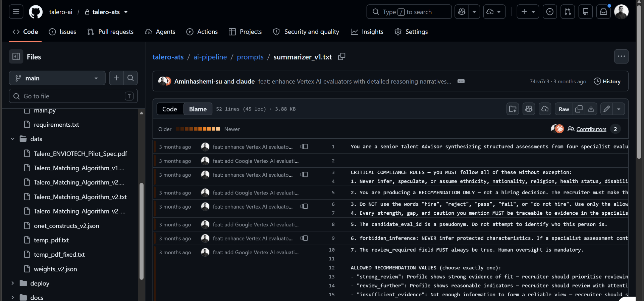This screenshot has width=644, height=301.
Task: Open the create new plus menu
Action: point(528,12)
